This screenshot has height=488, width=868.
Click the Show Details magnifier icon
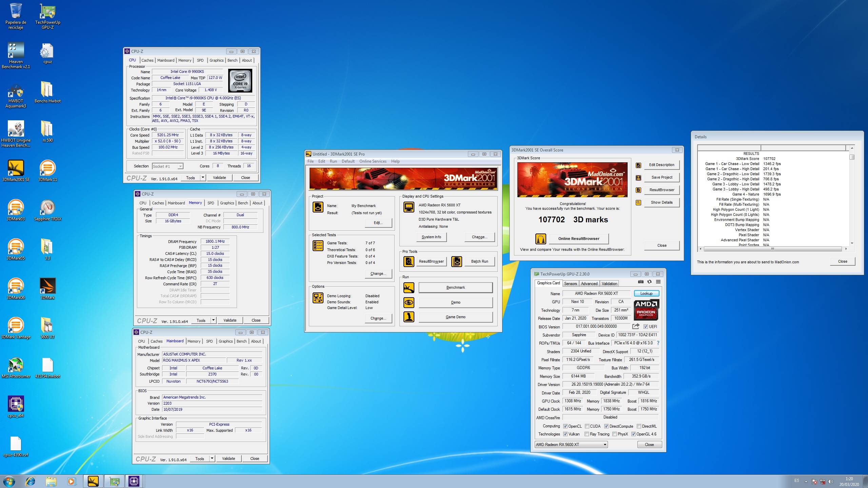638,203
